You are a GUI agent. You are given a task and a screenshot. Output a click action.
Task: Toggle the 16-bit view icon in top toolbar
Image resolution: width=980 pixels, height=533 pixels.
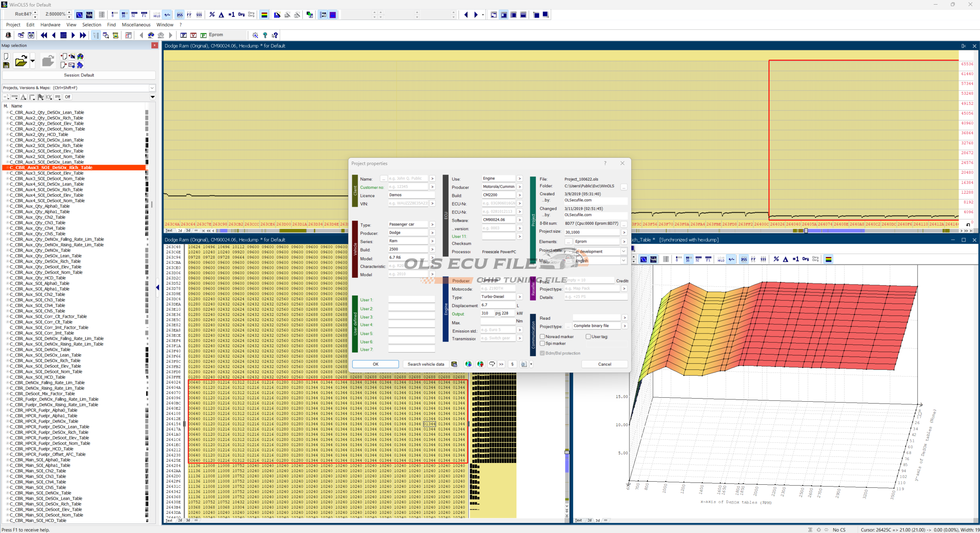(124, 15)
